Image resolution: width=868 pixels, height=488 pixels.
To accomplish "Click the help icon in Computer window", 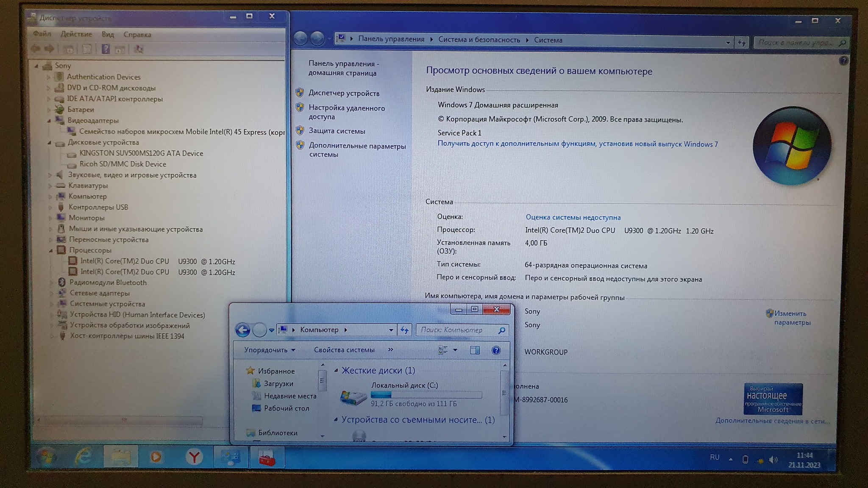I will pyautogui.click(x=496, y=350).
